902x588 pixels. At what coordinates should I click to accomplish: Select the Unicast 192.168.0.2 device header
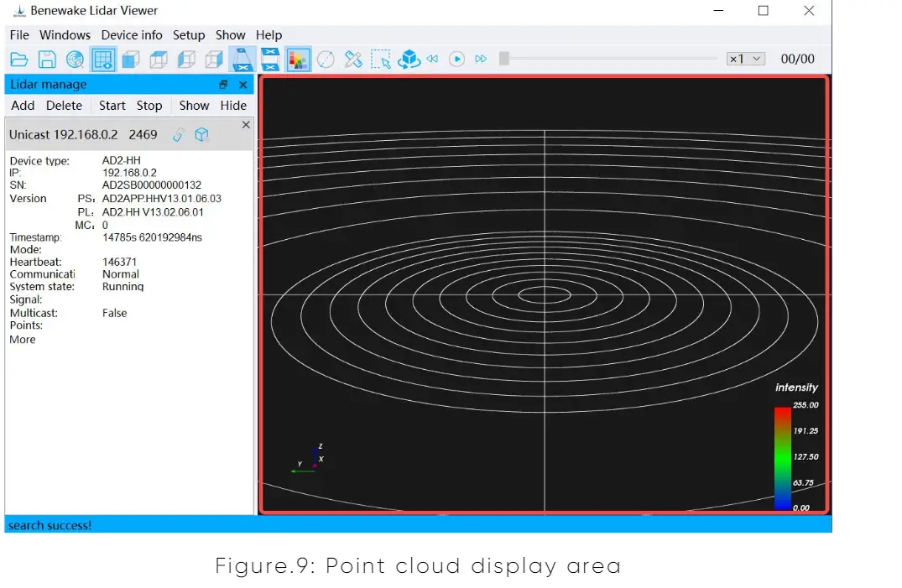pyautogui.click(x=129, y=135)
